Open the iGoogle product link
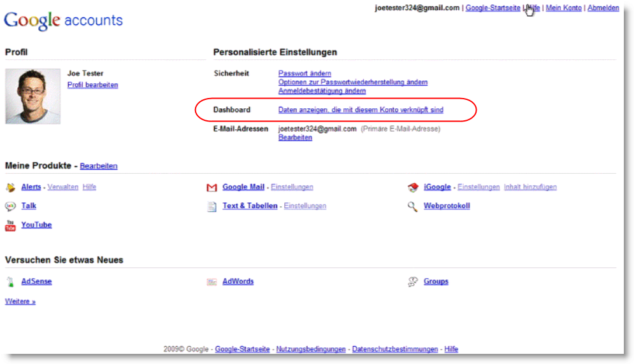634x364 pixels. point(437,186)
